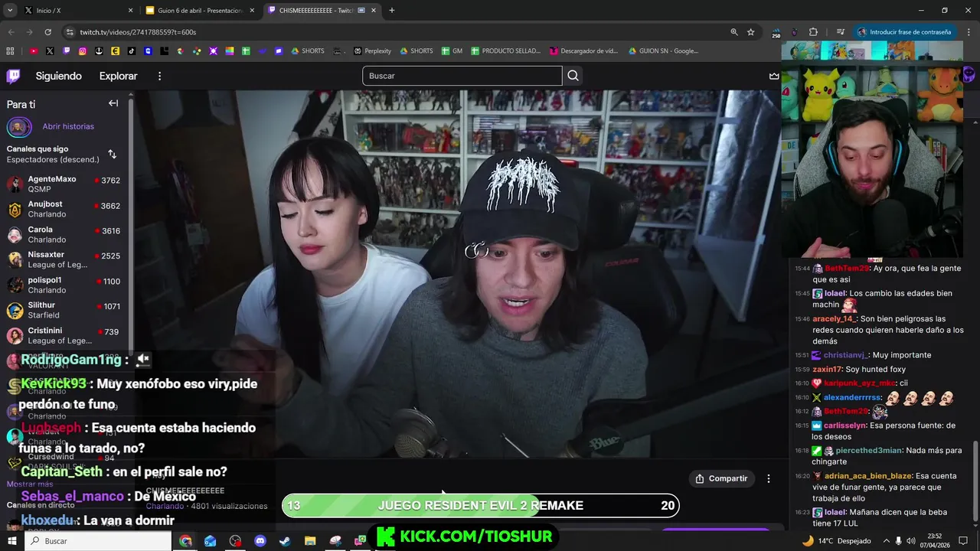Open Nissaxter channel in sidebar
Viewport: 980px width, 551px height.
click(64, 260)
